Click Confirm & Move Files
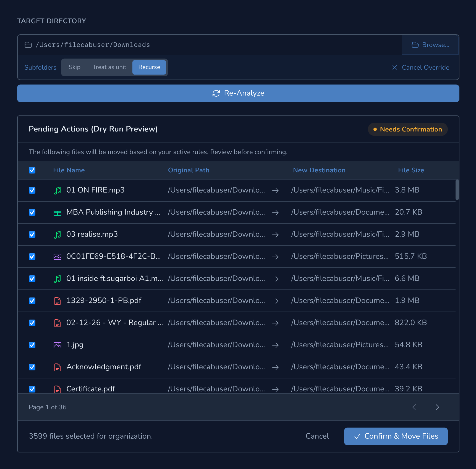The image size is (476, 469). pyautogui.click(x=396, y=436)
